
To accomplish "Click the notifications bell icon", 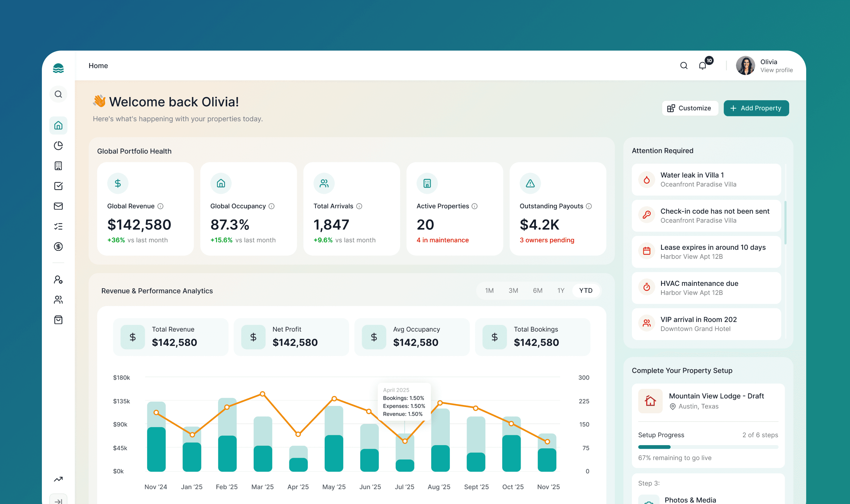I will point(702,65).
